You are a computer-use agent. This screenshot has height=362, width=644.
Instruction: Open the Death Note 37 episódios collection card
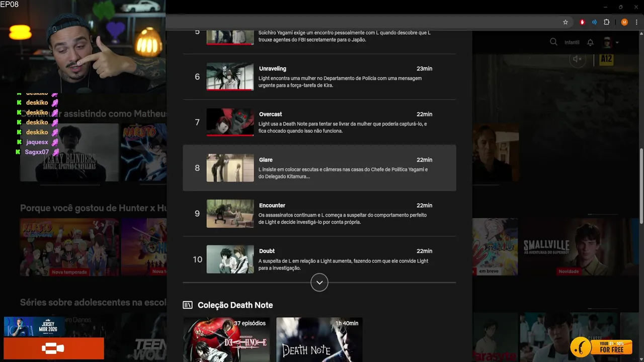(226, 339)
